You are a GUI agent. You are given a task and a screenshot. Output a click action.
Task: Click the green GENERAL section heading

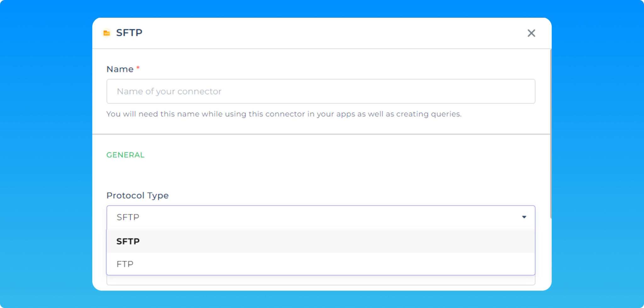tap(125, 155)
